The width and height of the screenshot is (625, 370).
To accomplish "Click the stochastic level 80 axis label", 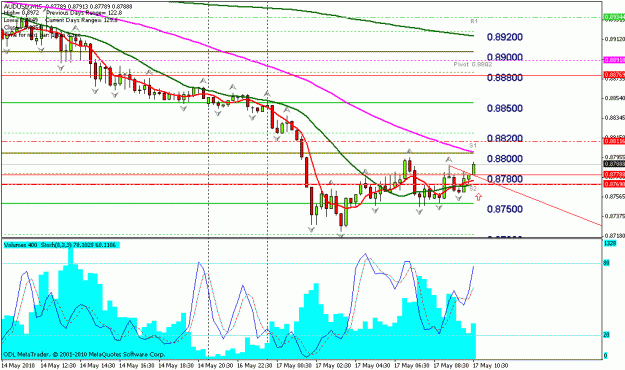I will click(606, 264).
